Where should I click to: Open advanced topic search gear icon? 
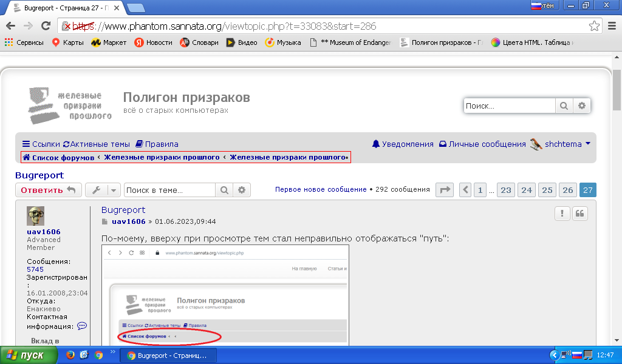242,190
